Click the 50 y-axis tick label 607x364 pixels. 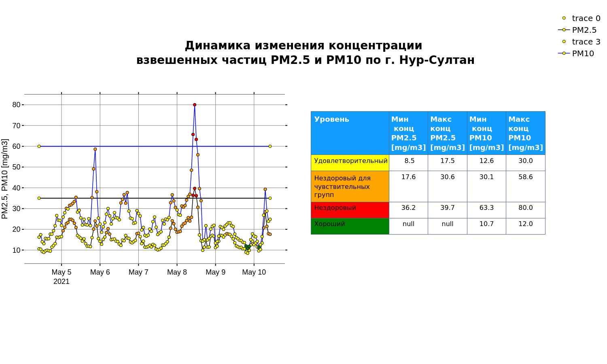16,167
